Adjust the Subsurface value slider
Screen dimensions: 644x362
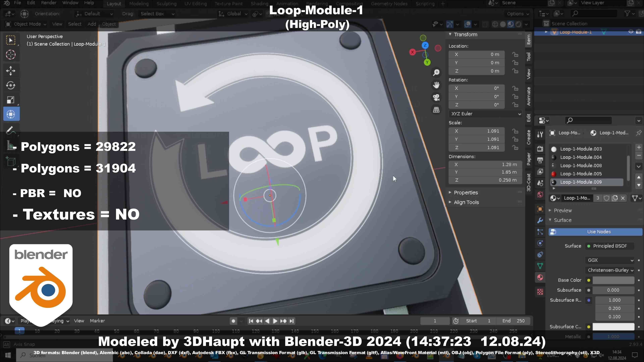pyautogui.click(x=613, y=290)
